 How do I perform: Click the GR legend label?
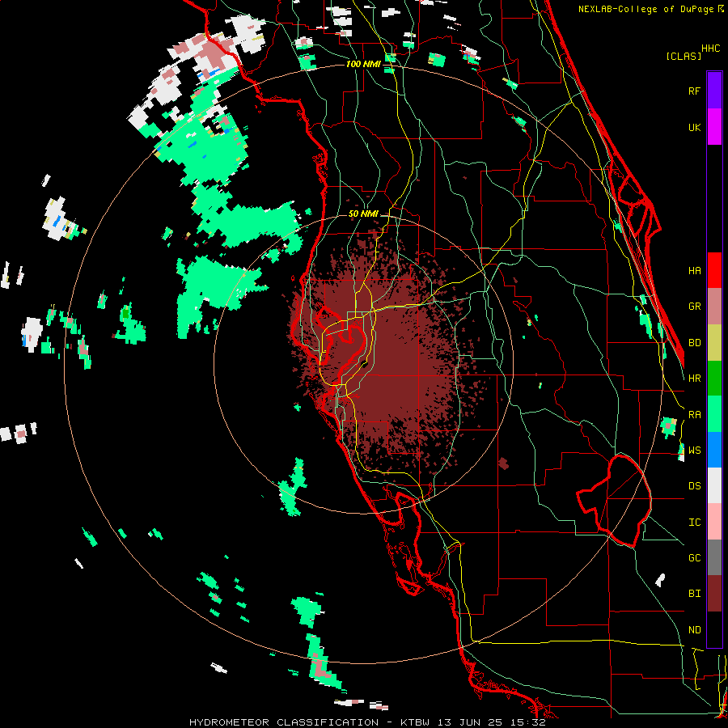point(694,306)
